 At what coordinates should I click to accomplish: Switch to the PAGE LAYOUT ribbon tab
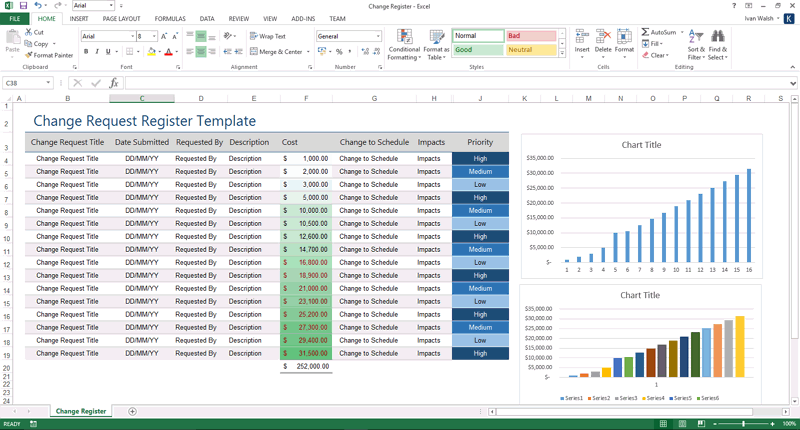(122, 19)
